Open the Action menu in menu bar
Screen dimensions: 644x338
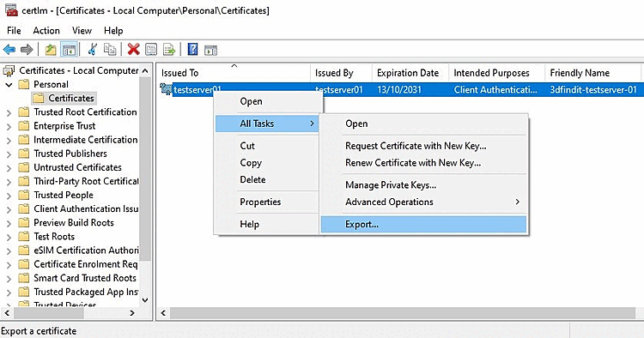46,31
